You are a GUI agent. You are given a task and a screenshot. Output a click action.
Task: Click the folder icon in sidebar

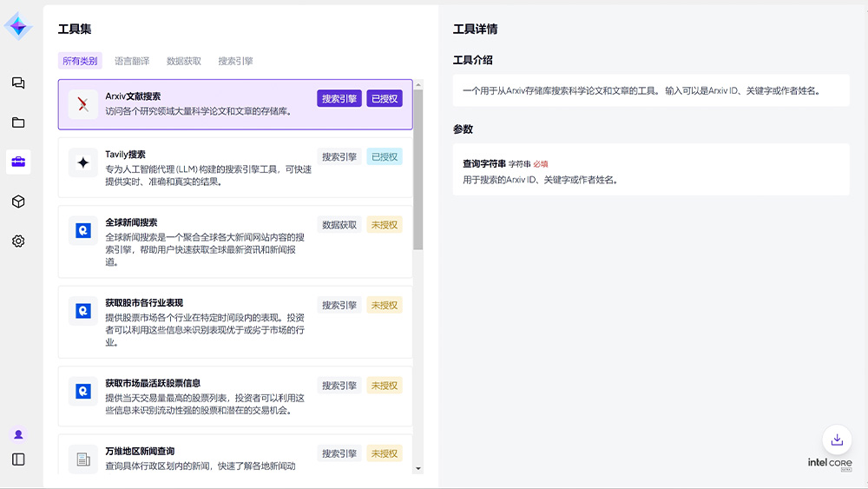pyautogui.click(x=18, y=122)
